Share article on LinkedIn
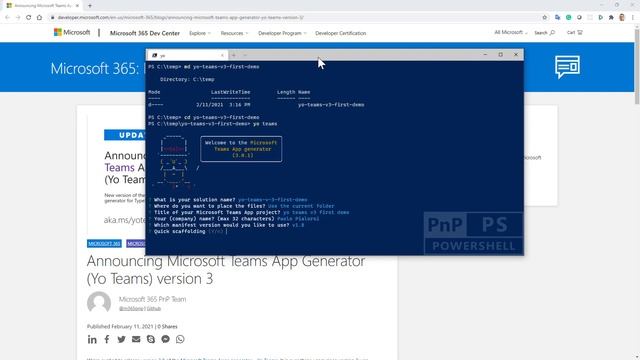Screen dimensions: 640x360 click(92, 339)
